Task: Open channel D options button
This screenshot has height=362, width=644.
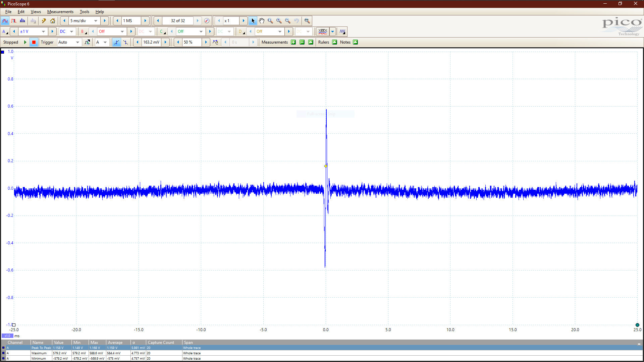Action: [241, 32]
